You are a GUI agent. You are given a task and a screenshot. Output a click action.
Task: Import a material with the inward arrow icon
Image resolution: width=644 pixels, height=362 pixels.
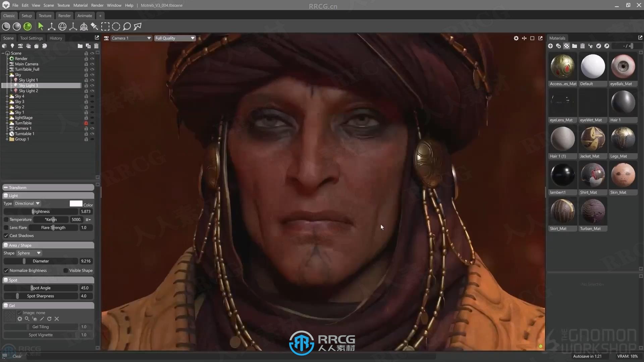pos(599,46)
